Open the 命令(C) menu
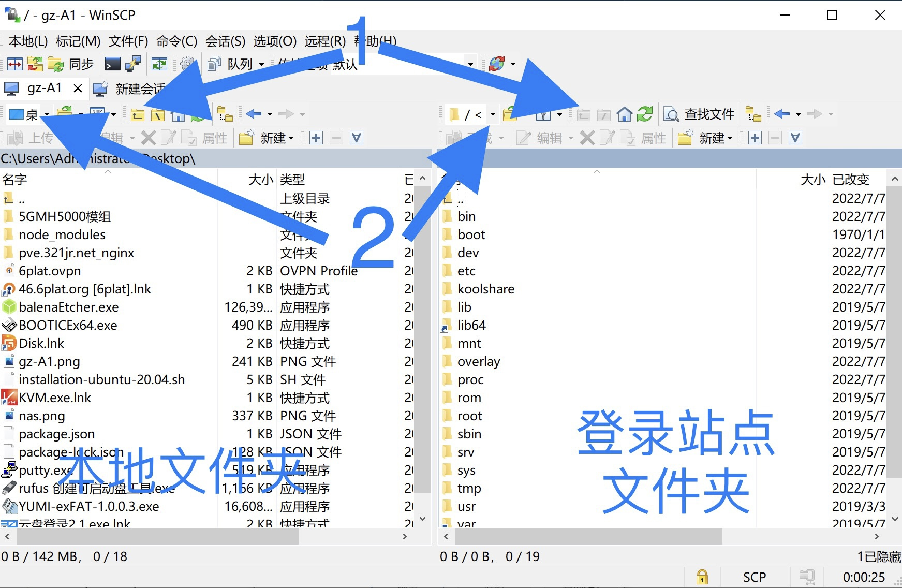 pyautogui.click(x=177, y=41)
